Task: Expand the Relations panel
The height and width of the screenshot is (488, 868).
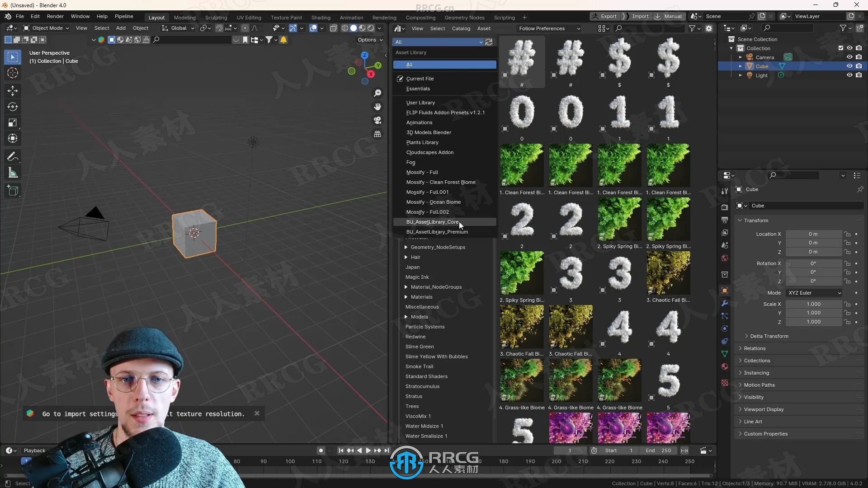Action: coord(755,348)
